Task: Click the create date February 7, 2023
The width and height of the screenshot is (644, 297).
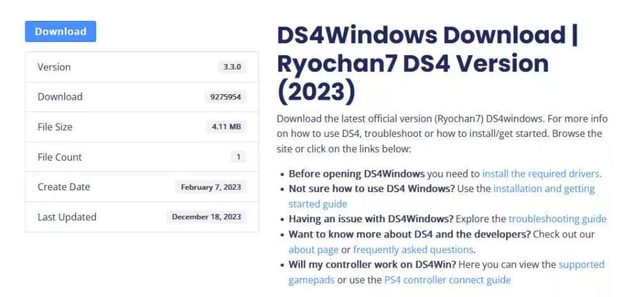Action: pyautogui.click(x=211, y=187)
